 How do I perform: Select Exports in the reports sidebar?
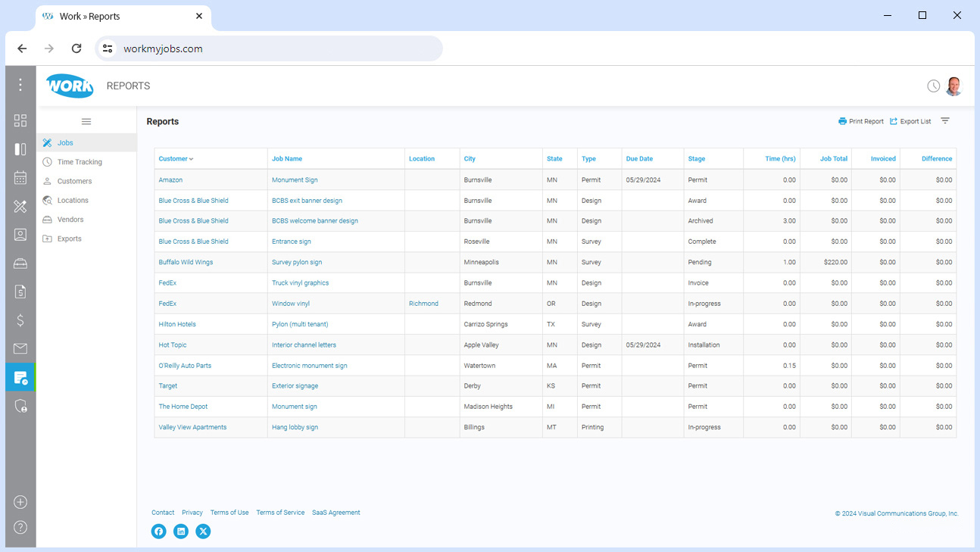click(x=86, y=239)
